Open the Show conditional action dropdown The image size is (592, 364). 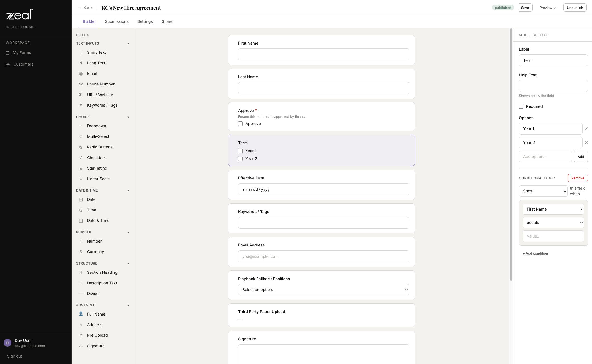pos(543,191)
